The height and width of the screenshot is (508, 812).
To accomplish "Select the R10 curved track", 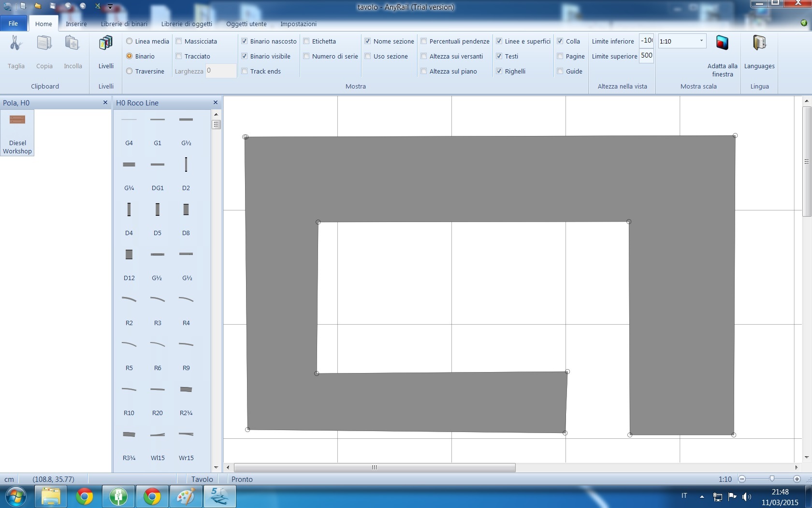I will pyautogui.click(x=129, y=400).
